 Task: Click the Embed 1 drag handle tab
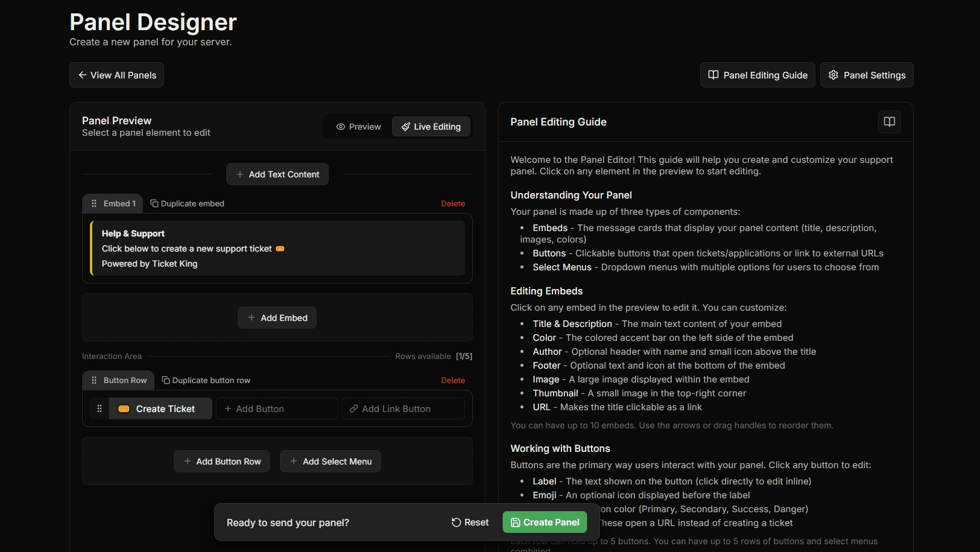[113, 203]
